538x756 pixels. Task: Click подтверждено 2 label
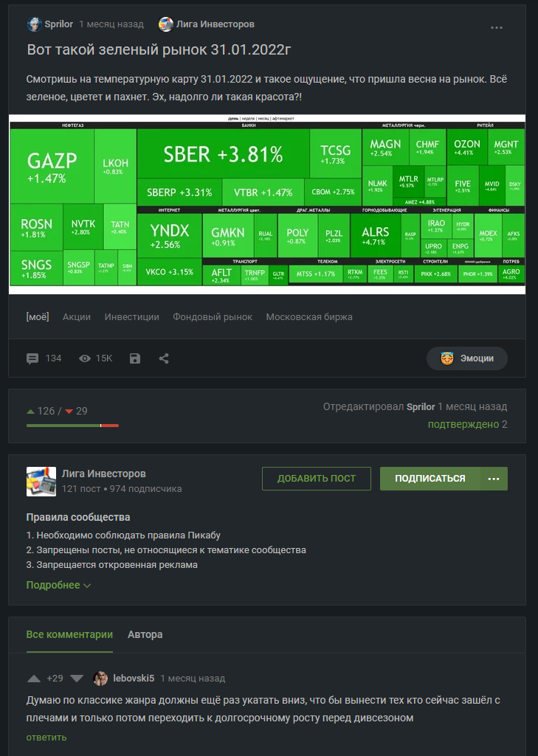[x=468, y=424]
